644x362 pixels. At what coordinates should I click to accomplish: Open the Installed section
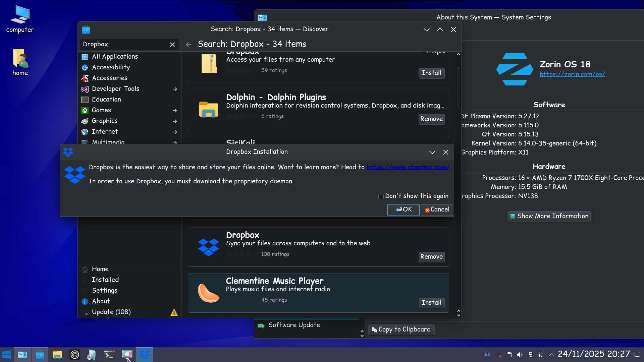click(105, 280)
